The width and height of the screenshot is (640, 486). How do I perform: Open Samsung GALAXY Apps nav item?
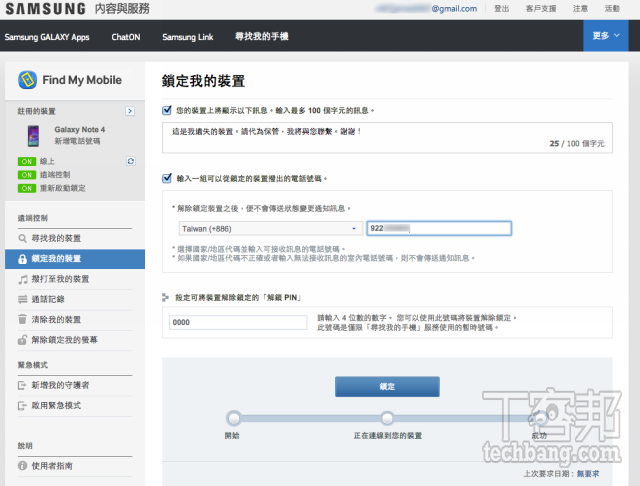[47, 37]
